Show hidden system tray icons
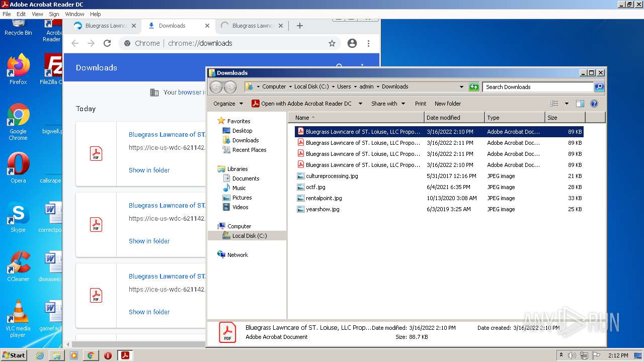The width and height of the screenshot is (644, 362). pos(561,355)
